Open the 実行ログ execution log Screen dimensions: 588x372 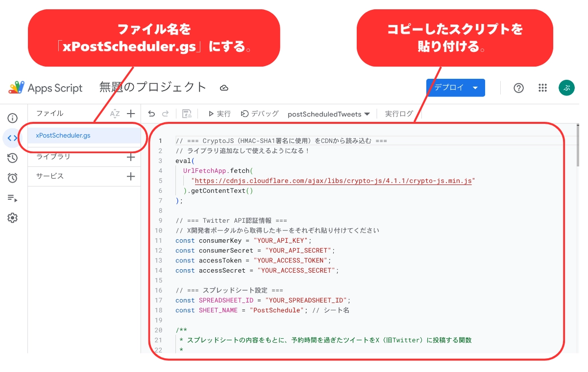pyautogui.click(x=399, y=114)
